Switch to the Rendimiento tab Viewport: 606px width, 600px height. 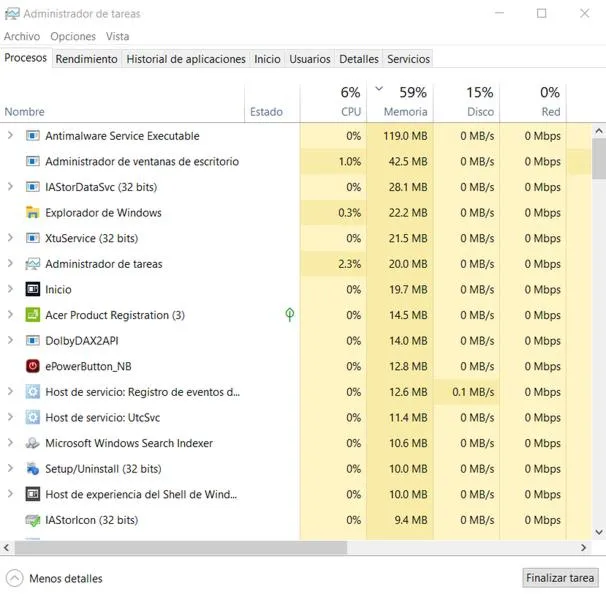point(87,59)
